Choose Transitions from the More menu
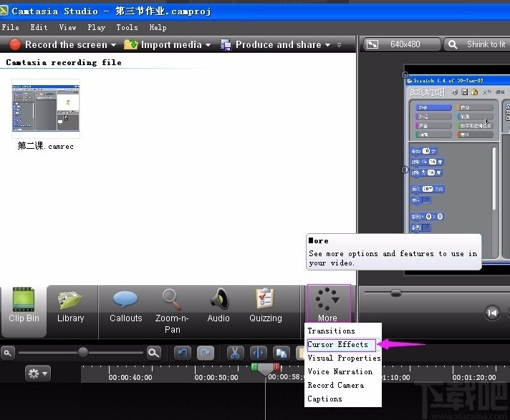 coord(332,331)
